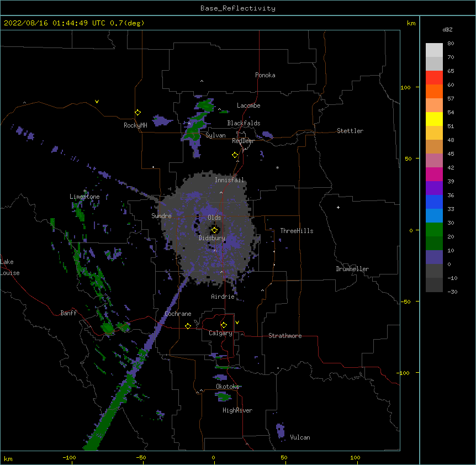Select the Vulcan label

[300, 437]
